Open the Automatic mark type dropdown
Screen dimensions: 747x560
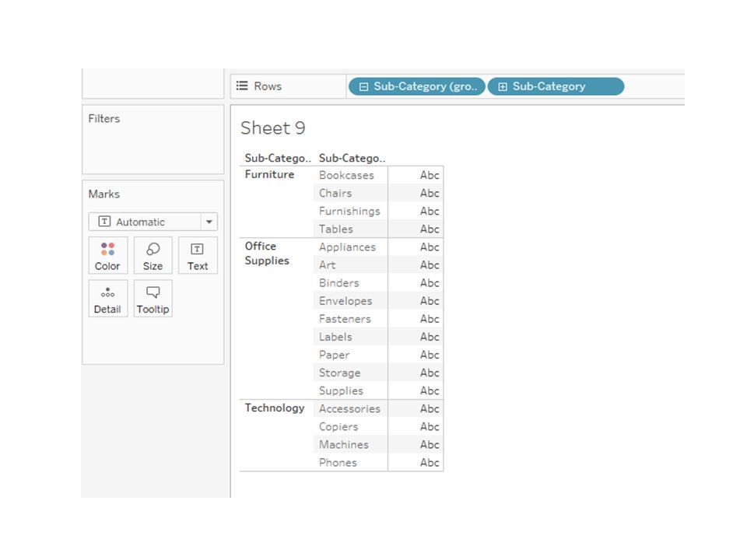pos(153,222)
